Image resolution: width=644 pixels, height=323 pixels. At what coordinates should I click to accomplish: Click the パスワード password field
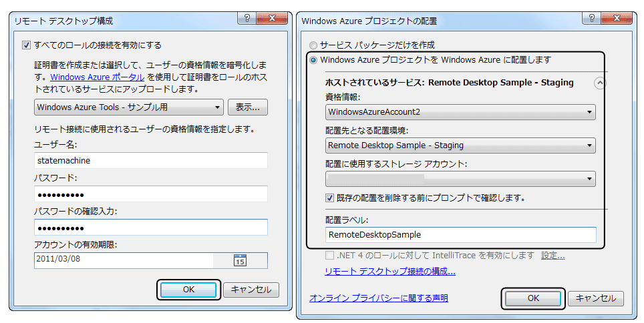(151, 194)
